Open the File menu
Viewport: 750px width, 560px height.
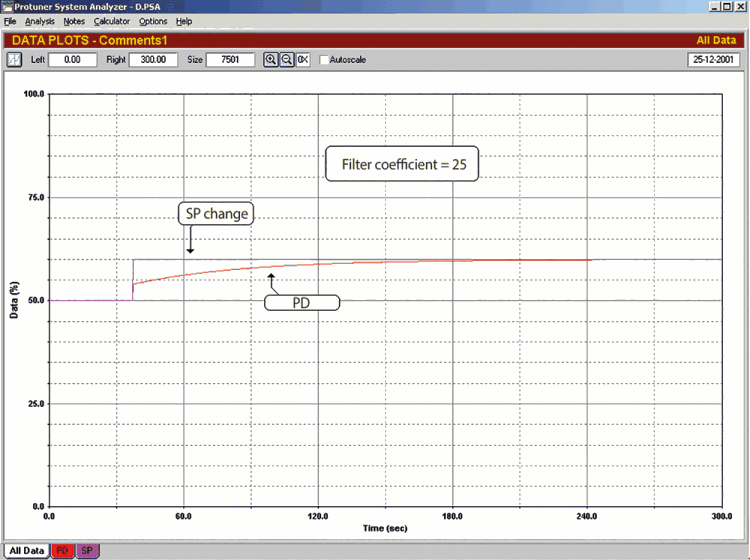coord(10,21)
